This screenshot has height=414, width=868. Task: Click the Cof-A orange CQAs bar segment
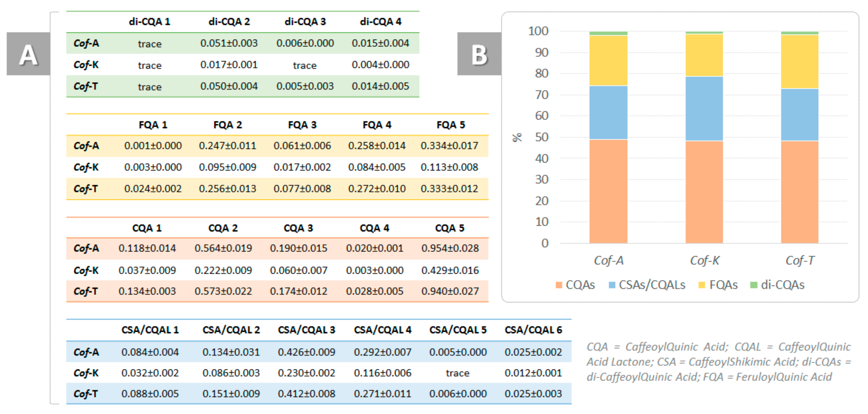pos(608,191)
